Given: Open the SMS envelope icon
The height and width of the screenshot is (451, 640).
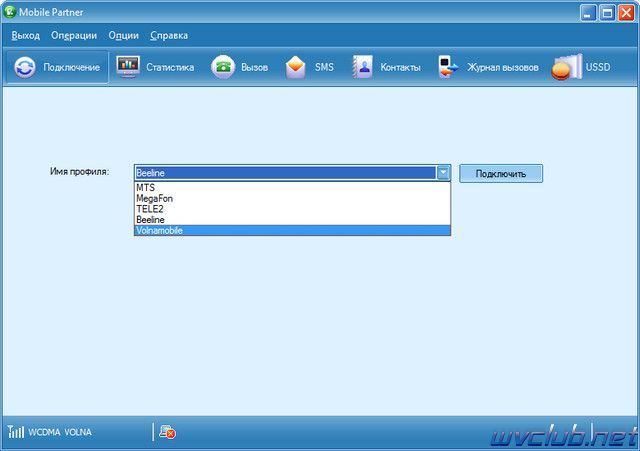Looking at the screenshot, I should click(x=296, y=67).
